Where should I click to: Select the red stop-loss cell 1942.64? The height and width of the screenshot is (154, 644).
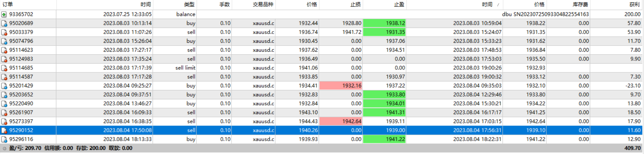(x=341, y=121)
